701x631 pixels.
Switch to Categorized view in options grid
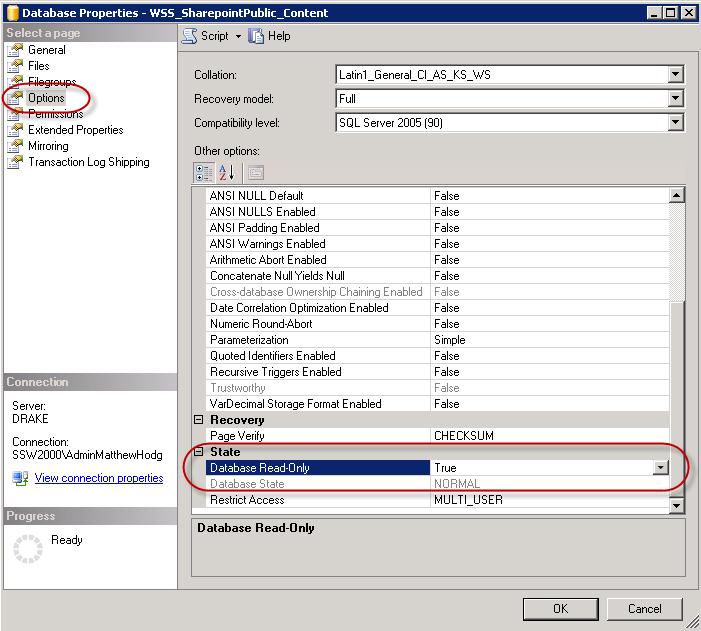(203, 172)
